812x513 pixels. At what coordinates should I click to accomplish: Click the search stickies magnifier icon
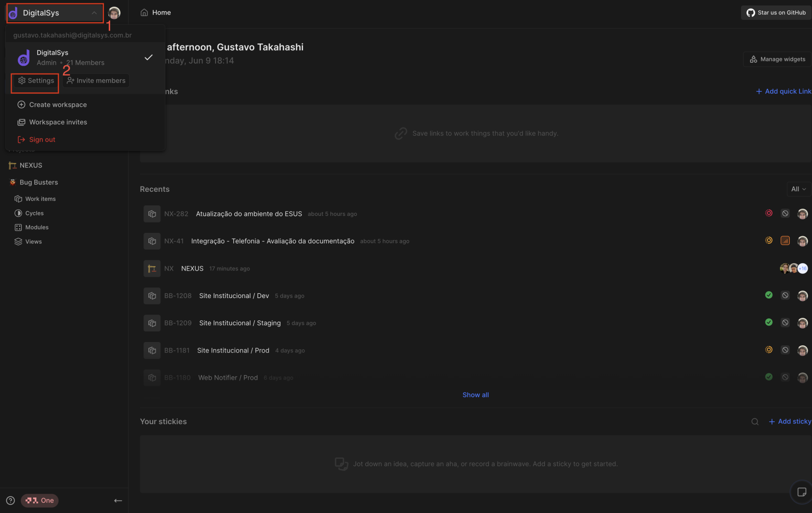(754, 422)
